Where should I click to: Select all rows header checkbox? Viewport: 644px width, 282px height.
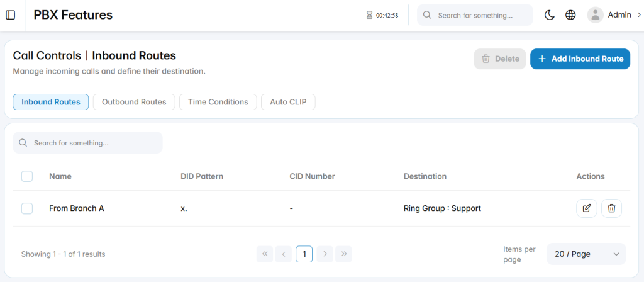pos(27,176)
